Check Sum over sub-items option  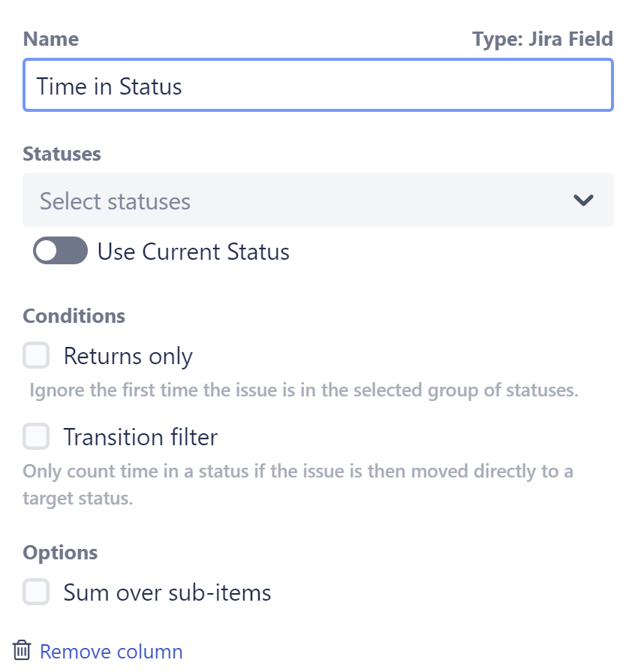click(36, 592)
